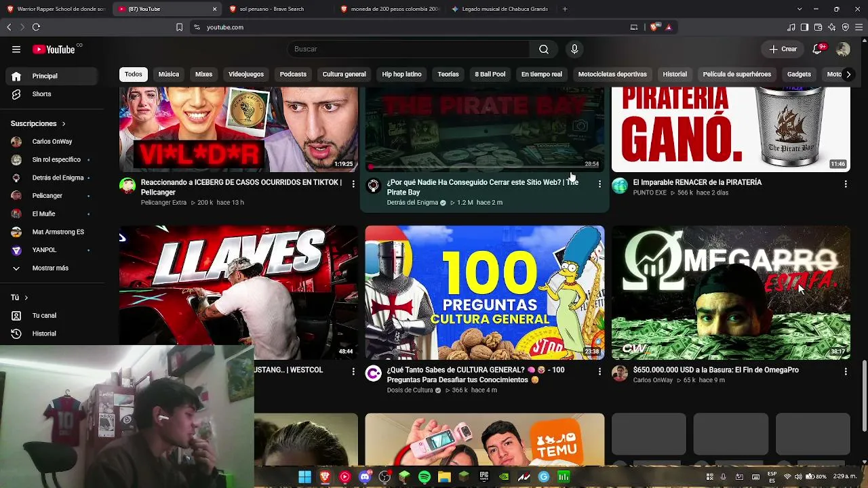Viewport: 868px width, 488px height.
Task: Open the YouTube guide hamburger menu
Action: coord(16,49)
